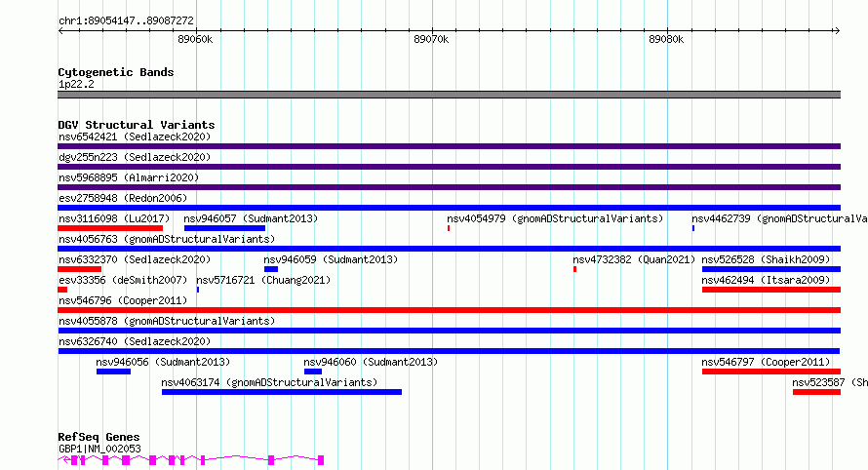Select the gray cytogenetic band bar
The width and height of the screenshot is (868, 470).
click(x=449, y=95)
